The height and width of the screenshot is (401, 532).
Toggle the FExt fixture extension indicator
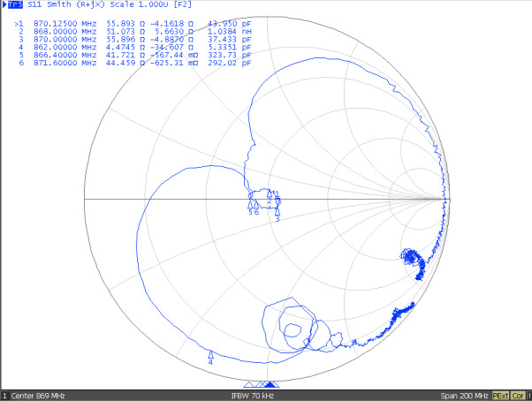pyautogui.click(x=500, y=395)
